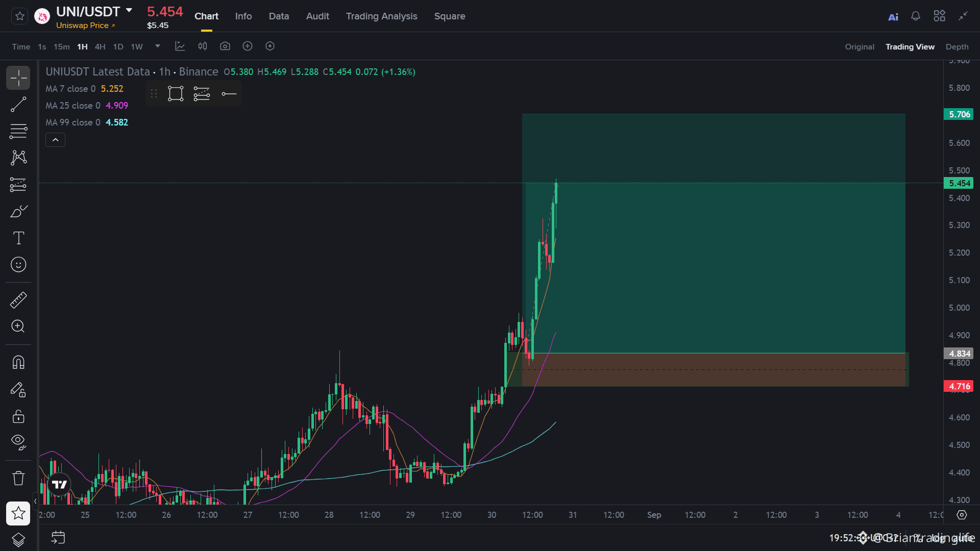Open the Trading Analysis tab
Image resolution: width=980 pixels, height=551 pixels.
click(381, 16)
